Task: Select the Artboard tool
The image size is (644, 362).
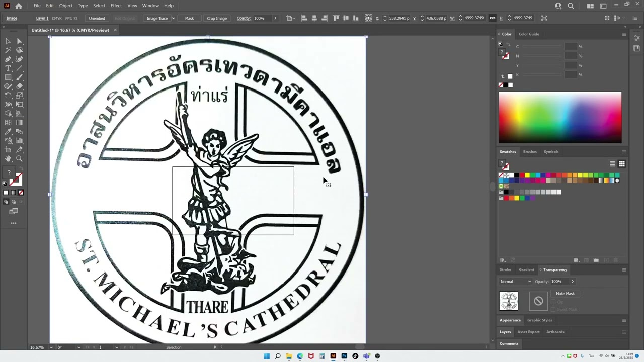Action: tap(8, 150)
